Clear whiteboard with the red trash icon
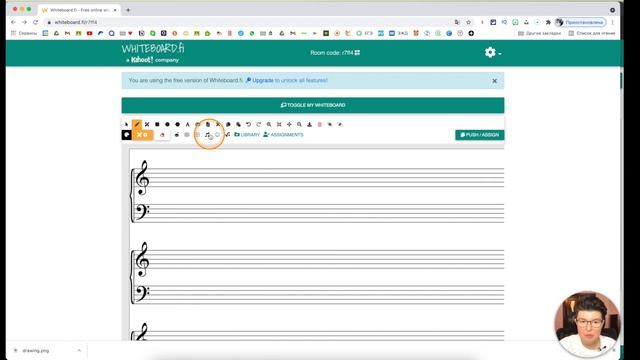The width and height of the screenshot is (640, 360). (x=320, y=124)
